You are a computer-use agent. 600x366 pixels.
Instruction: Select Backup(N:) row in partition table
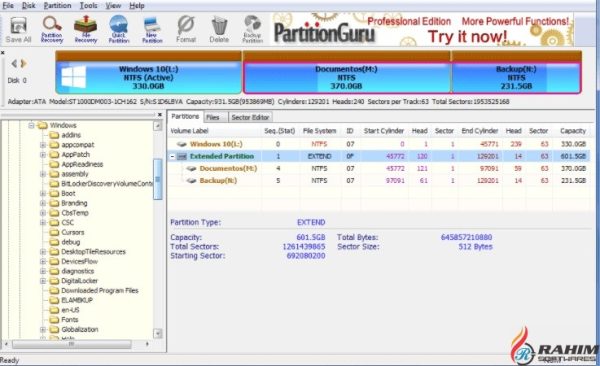coord(379,181)
